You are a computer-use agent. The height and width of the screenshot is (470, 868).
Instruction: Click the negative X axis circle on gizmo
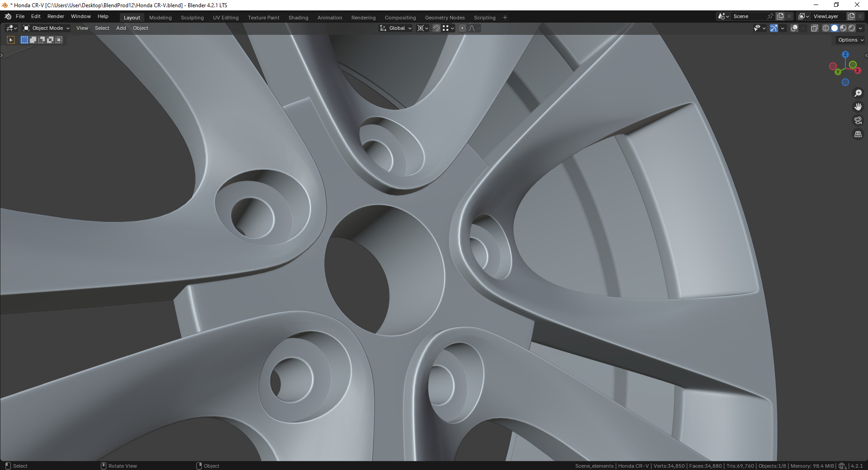[833, 66]
